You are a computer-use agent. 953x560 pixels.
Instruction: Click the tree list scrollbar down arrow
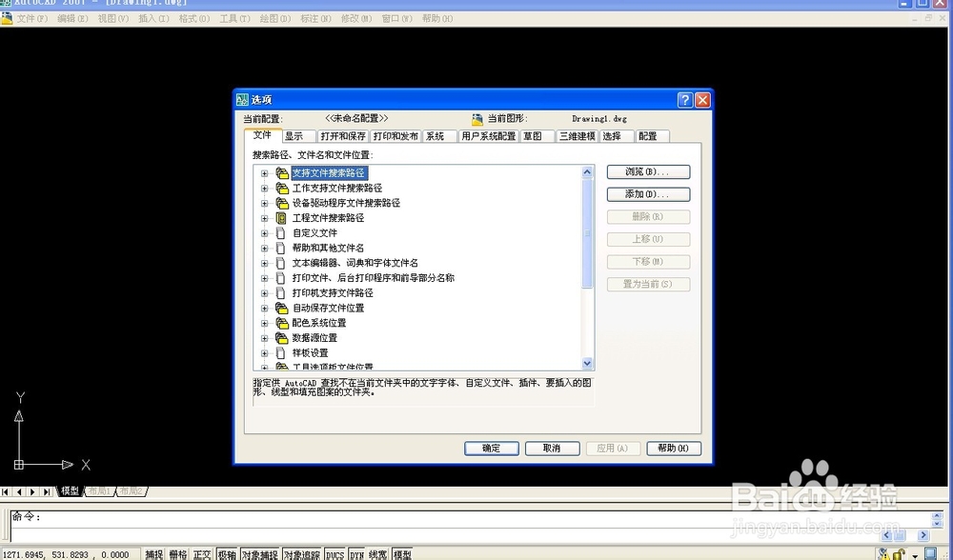(587, 363)
